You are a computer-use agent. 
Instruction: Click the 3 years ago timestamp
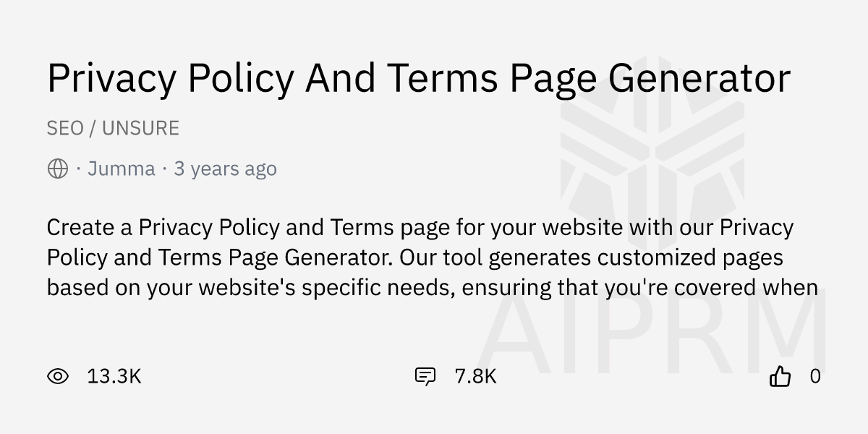tap(225, 169)
